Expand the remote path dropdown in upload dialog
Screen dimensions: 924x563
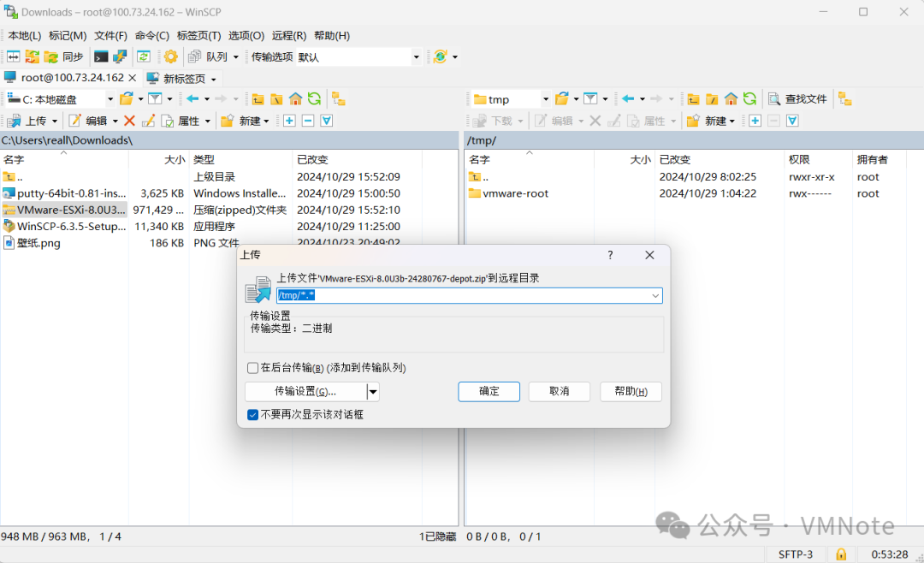[x=655, y=296]
